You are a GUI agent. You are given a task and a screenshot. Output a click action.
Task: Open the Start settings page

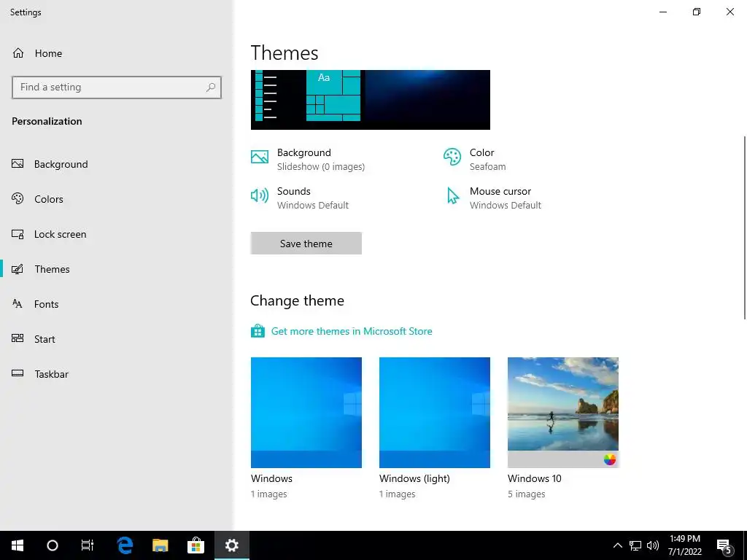[117, 339]
